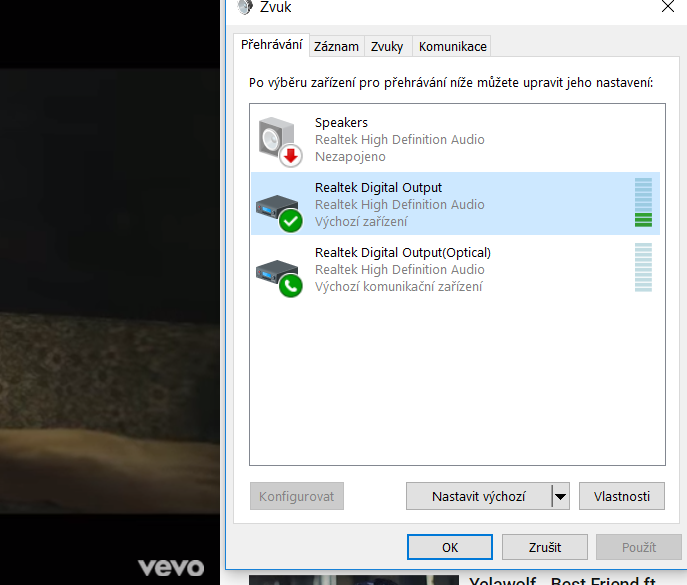The height and width of the screenshot is (585, 687).
Task: Select the Realtek Digital Output name text
Action: pyautogui.click(x=379, y=188)
